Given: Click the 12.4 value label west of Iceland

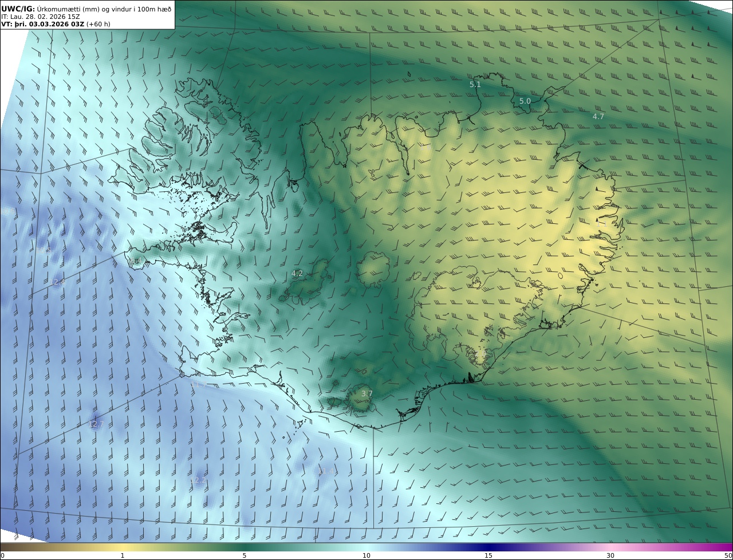Looking at the screenshot, I should [57, 282].
